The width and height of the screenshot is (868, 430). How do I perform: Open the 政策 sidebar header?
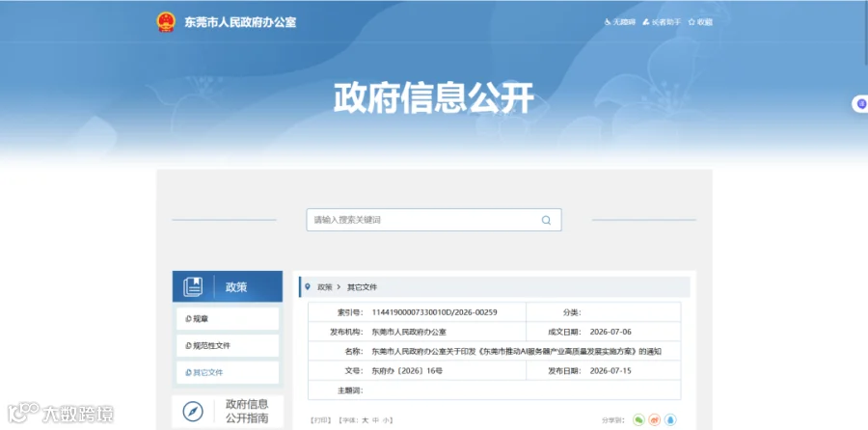[228, 286]
